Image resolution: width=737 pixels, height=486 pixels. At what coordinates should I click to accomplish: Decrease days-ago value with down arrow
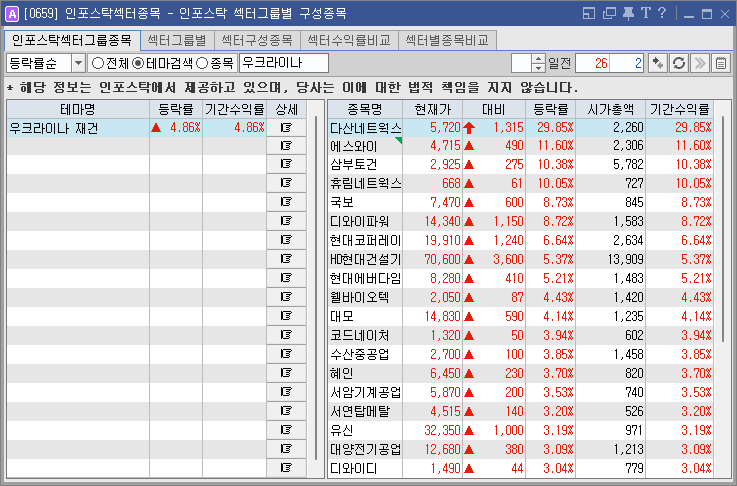[539, 68]
